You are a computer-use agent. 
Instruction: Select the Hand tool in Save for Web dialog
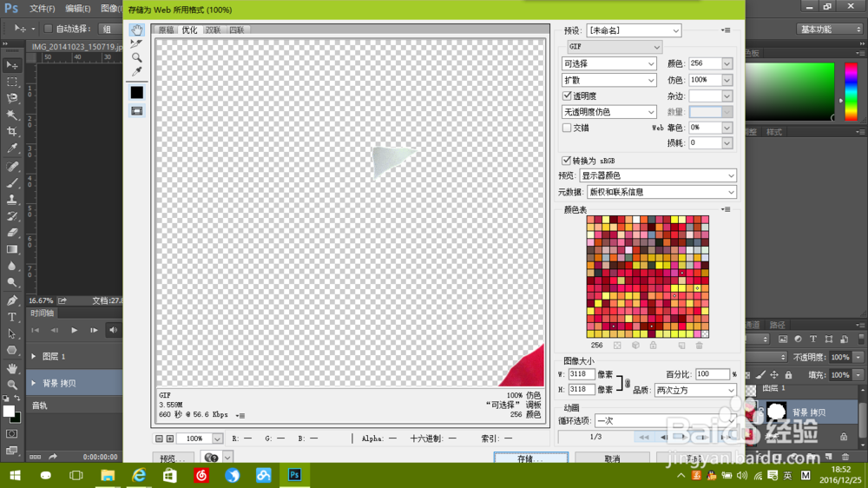point(137,30)
